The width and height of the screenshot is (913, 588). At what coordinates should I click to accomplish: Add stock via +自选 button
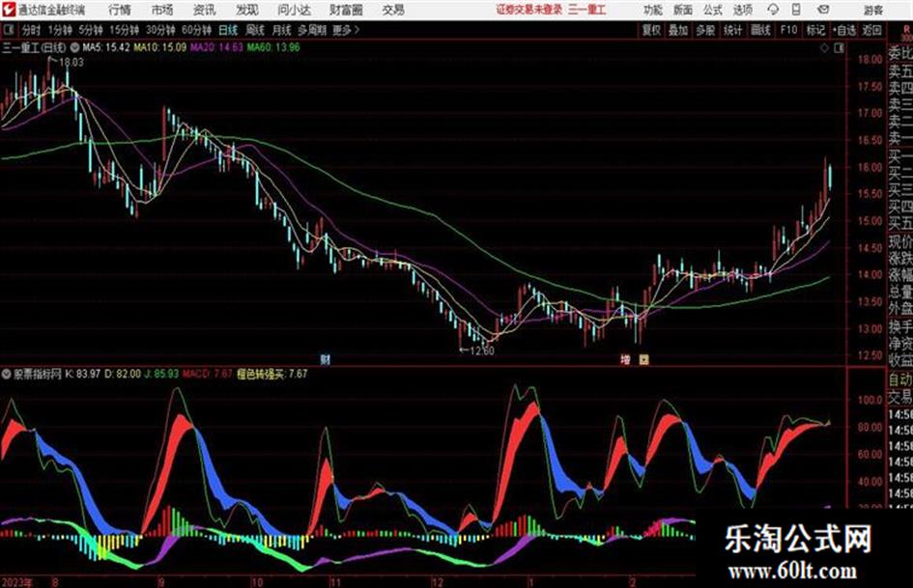[x=843, y=30]
